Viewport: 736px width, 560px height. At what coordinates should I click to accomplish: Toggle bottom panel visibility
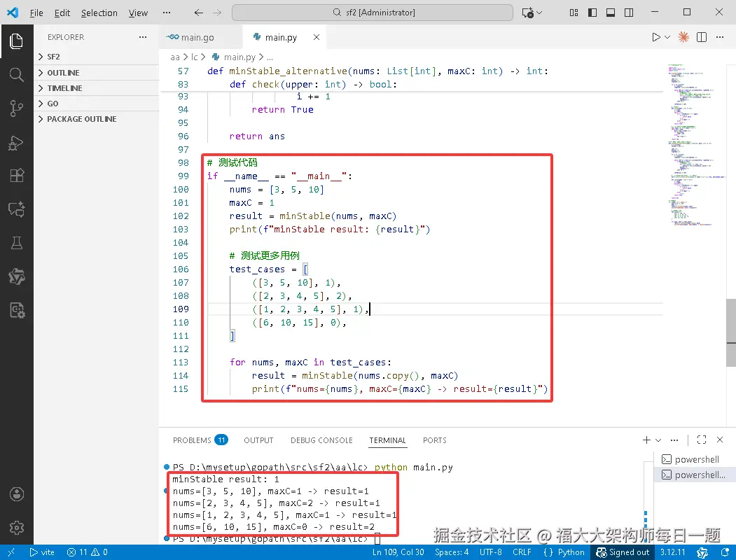point(611,13)
